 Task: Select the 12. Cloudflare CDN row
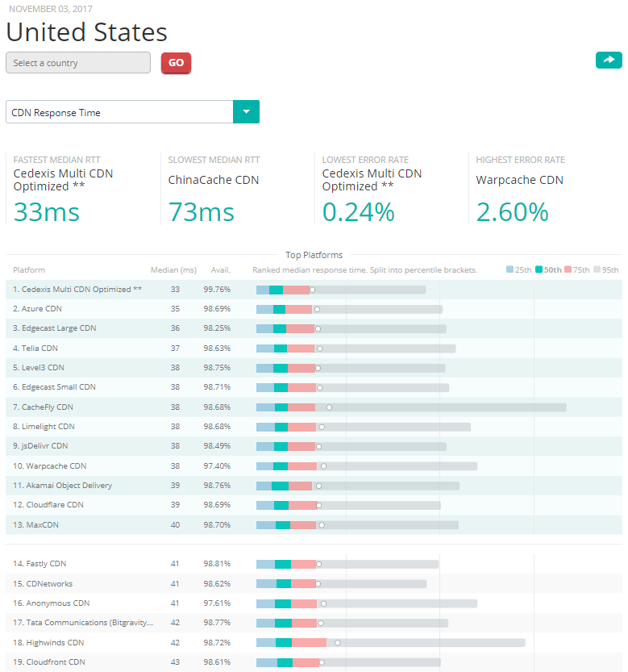click(314, 505)
